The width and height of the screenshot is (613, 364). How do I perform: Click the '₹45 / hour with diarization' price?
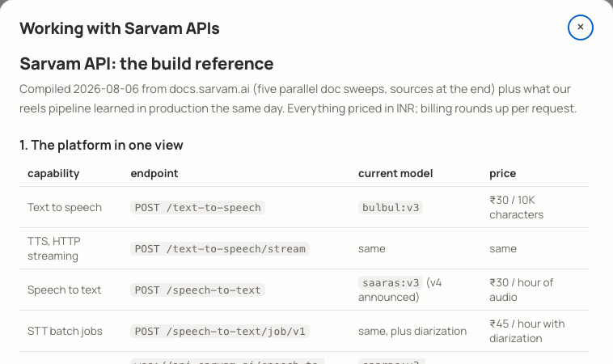(527, 331)
